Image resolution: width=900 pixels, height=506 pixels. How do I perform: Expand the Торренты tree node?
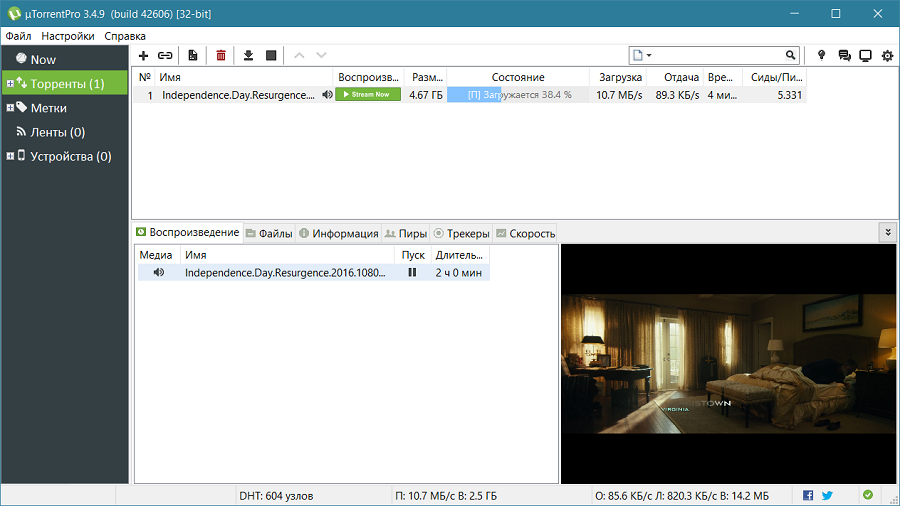point(10,84)
